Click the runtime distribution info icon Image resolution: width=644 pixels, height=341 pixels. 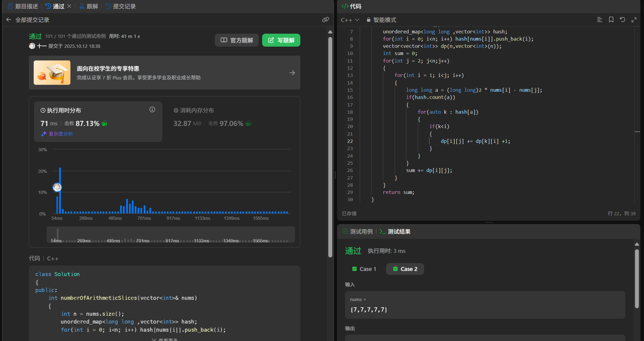click(152, 110)
